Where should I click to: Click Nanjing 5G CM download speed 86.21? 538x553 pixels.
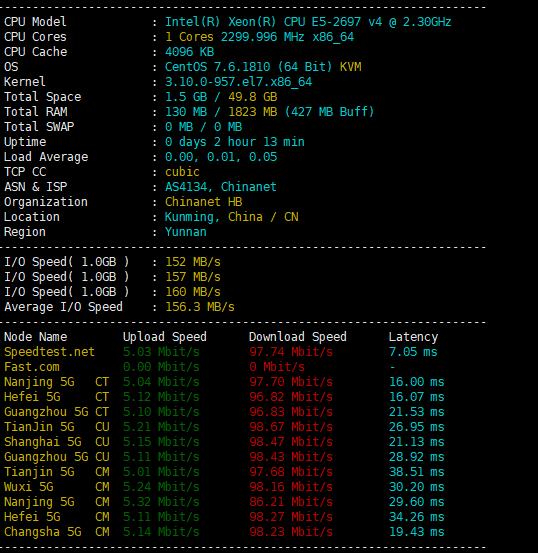pos(291,502)
